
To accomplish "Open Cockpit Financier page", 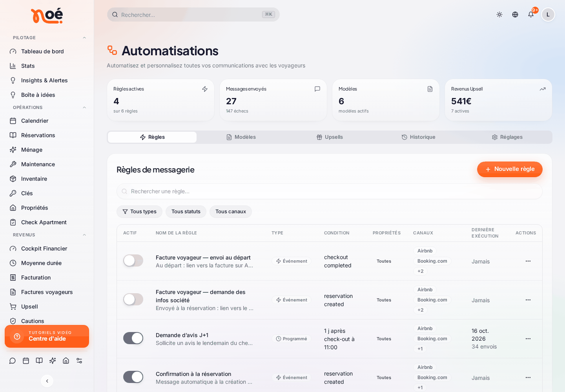I will click(x=47, y=249).
